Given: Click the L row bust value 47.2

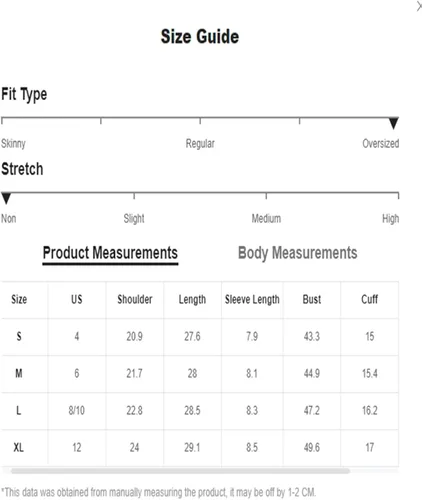Looking at the screenshot, I should point(312,410).
